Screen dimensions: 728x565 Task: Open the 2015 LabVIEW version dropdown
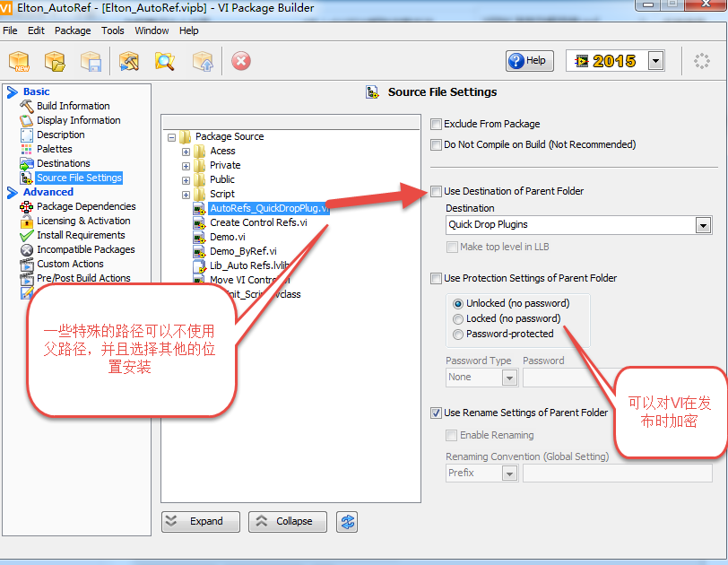coord(655,61)
